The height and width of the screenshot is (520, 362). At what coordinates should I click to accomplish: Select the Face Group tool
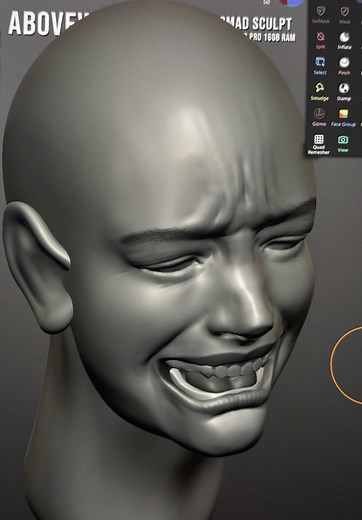[343, 117]
